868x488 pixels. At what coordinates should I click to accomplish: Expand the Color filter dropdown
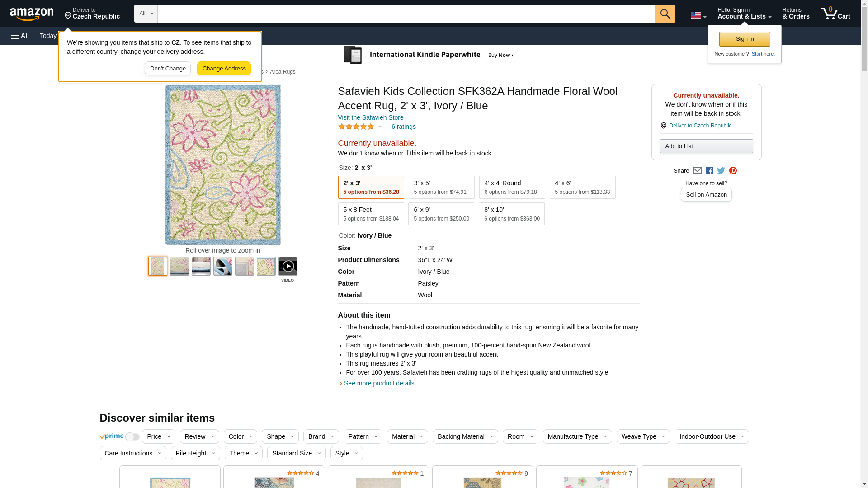click(240, 436)
